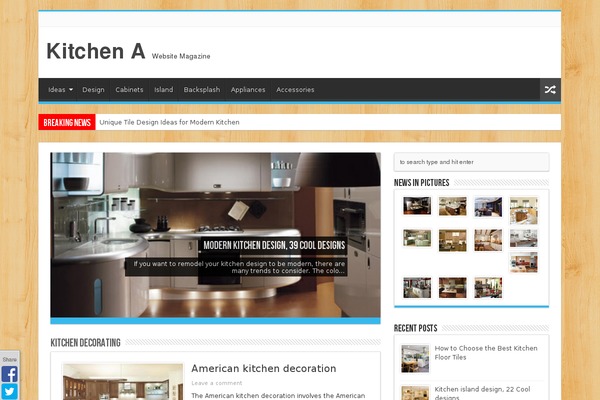Open first thumbnail in News in Pictures second row
This screenshot has height=400, width=600.
[x=417, y=238]
